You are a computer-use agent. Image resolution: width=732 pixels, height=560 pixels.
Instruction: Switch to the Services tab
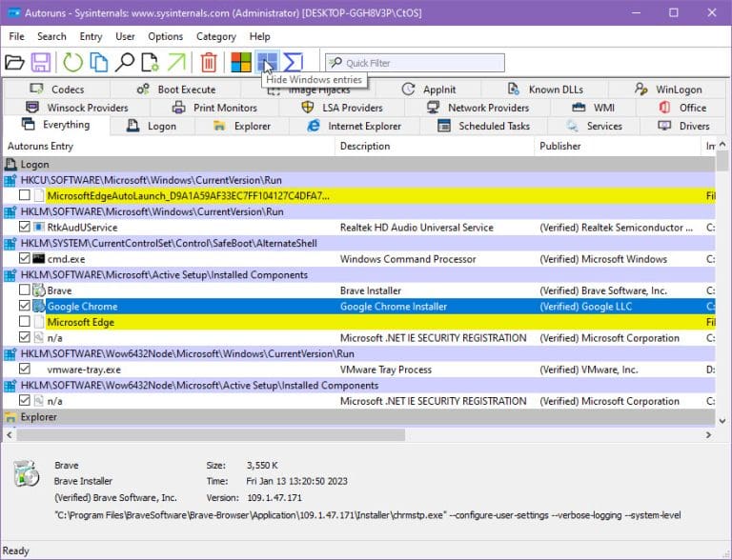(x=594, y=126)
